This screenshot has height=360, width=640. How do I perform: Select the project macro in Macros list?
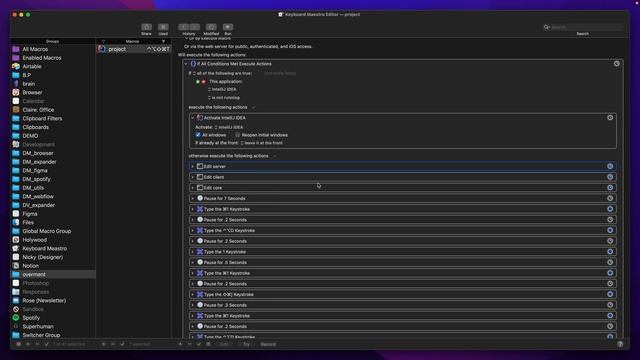click(133, 49)
